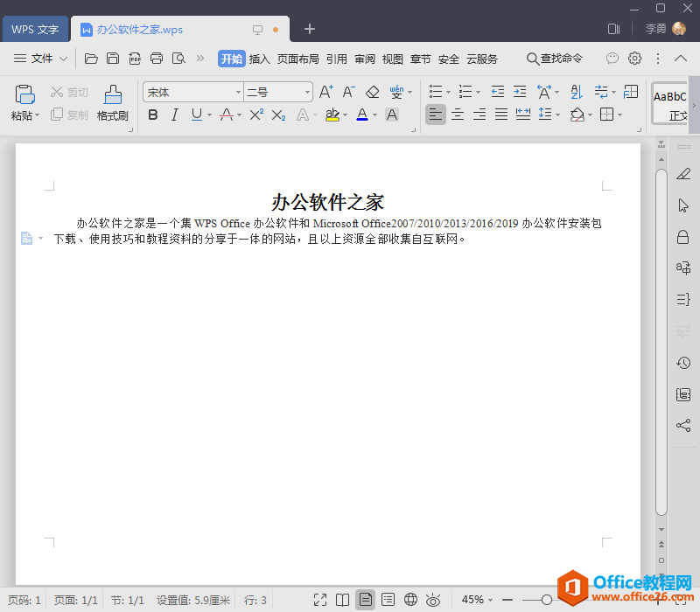This screenshot has height=612, width=700.
Task: Expand more quick access tools chevron
Action: click(x=200, y=59)
